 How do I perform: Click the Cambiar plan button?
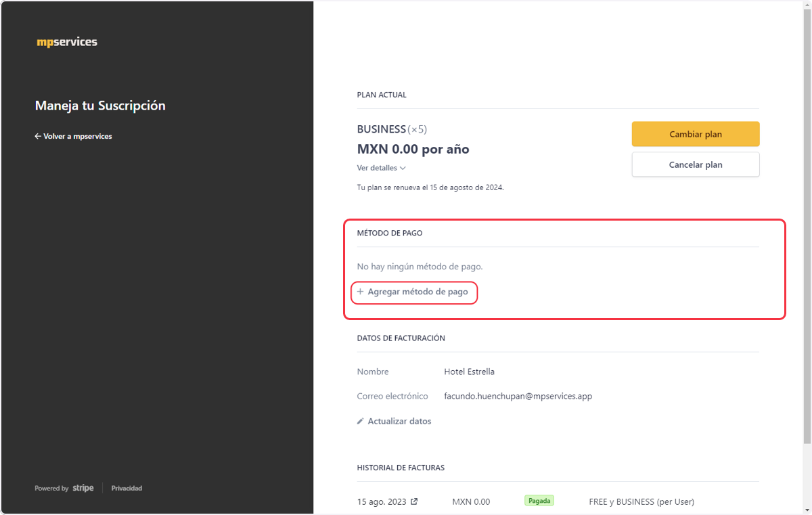(696, 134)
